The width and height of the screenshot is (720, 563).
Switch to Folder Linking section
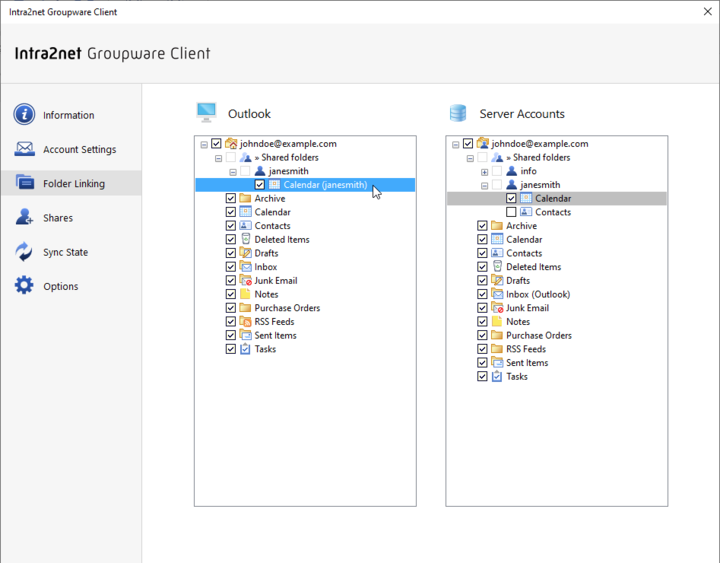[x=71, y=183]
